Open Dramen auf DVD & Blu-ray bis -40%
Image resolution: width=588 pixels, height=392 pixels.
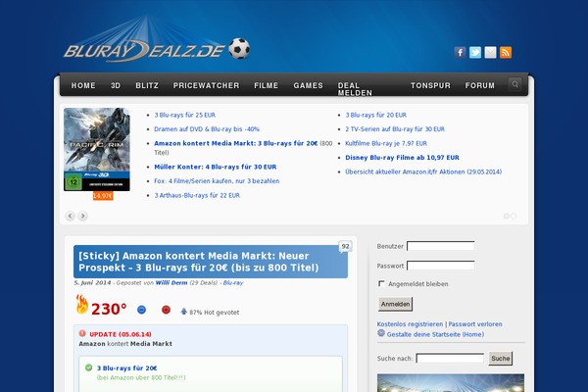pos(207,129)
